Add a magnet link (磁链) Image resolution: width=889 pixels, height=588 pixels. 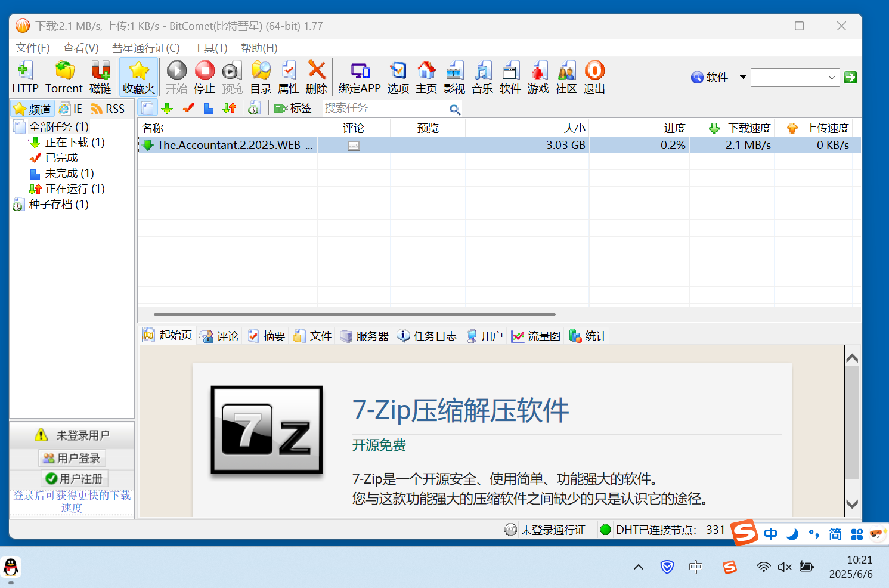click(100, 77)
